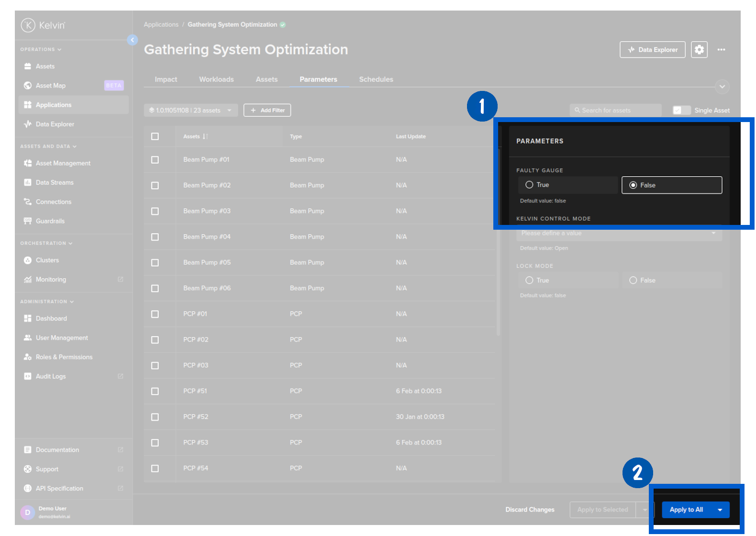Click Discard Changes
The height and width of the screenshot is (536, 756).
[x=530, y=510]
